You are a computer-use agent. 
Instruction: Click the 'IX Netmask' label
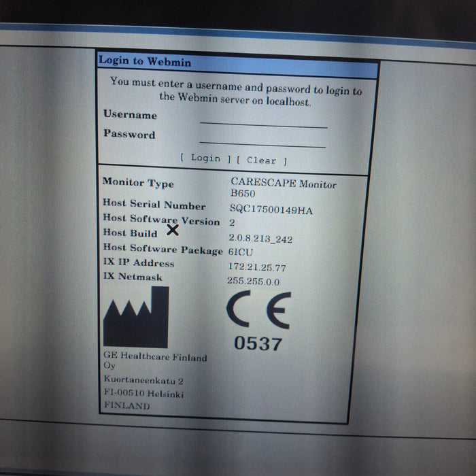(133, 276)
